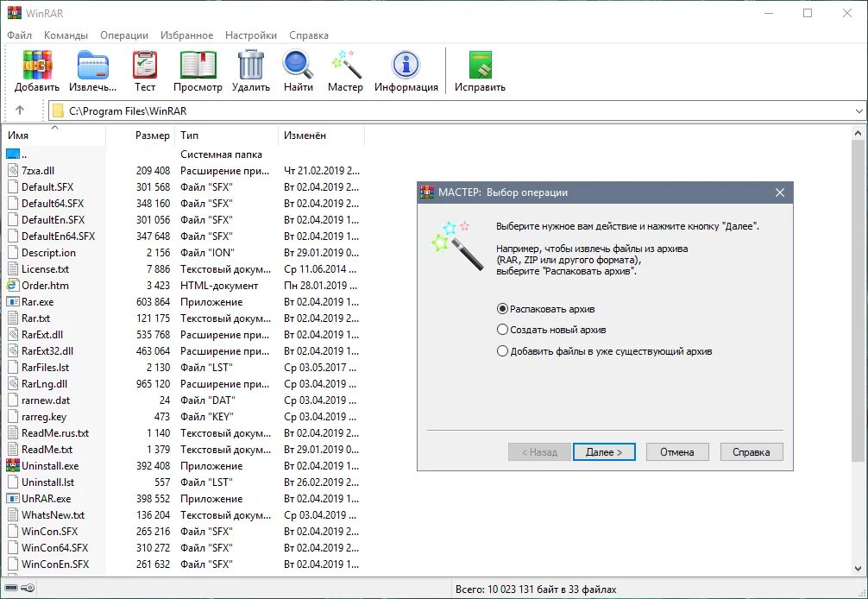Click the Далее > button
This screenshot has height=599, width=868.
point(604,451)
